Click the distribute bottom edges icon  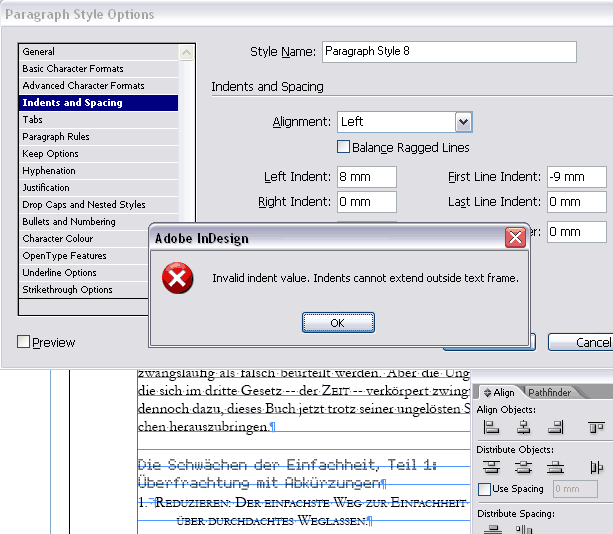coord(556,467)
